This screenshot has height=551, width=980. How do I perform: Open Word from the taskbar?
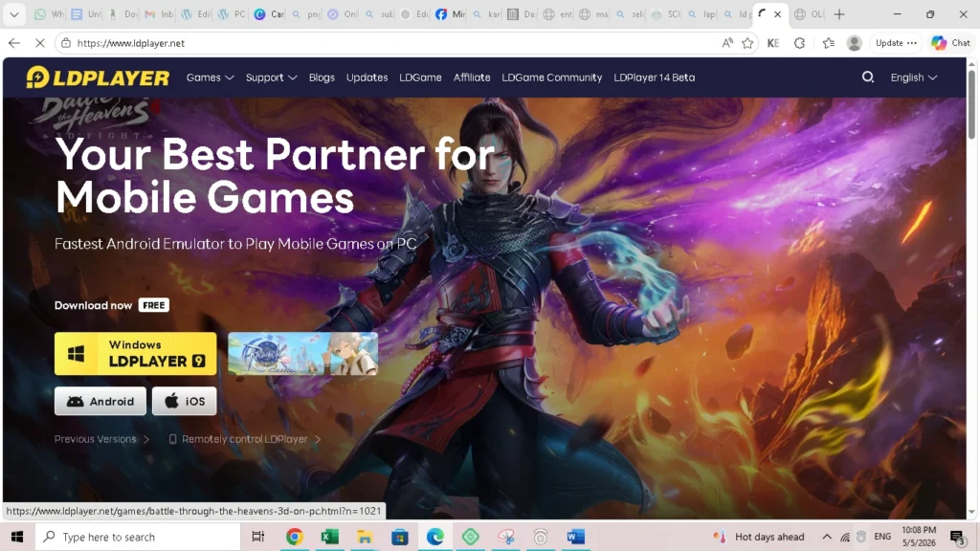pos(575,537)
